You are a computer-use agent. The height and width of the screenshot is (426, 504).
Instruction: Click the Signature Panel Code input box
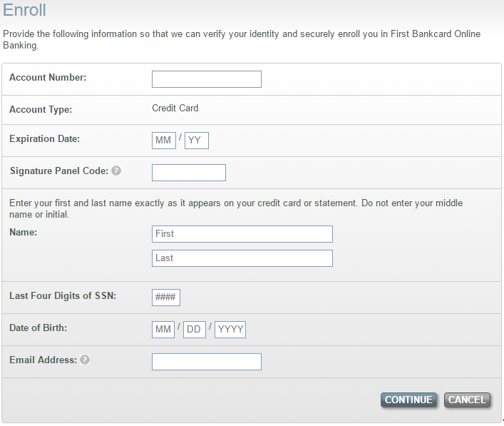coord(189,173)
